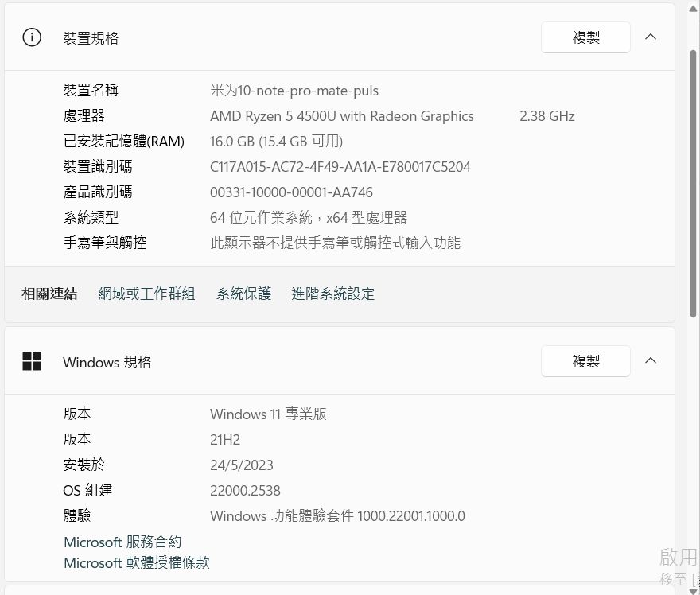Click the device ID value C117A015
The image size is (700, 595).
pyautogui.click(x=340, y=167)
